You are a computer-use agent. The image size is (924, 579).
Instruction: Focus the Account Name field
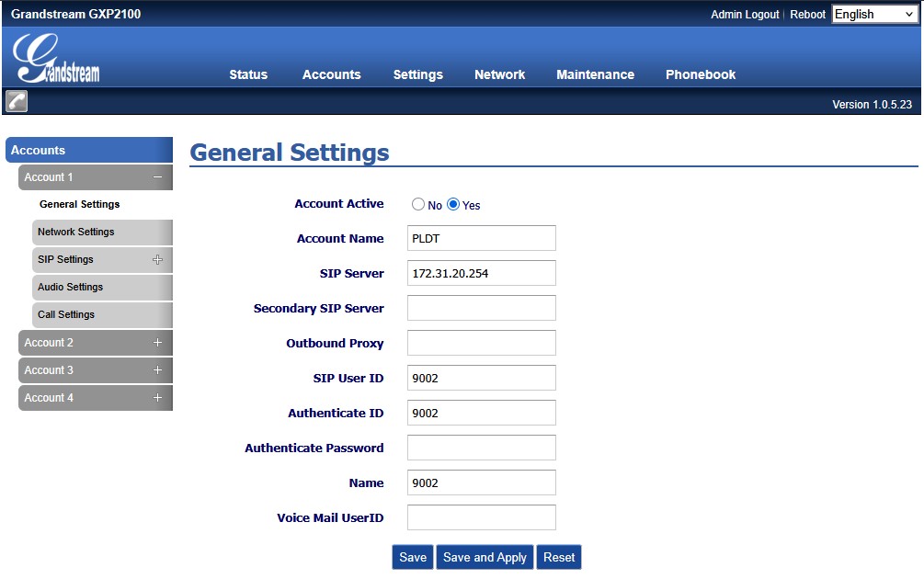tap(482, 239)
